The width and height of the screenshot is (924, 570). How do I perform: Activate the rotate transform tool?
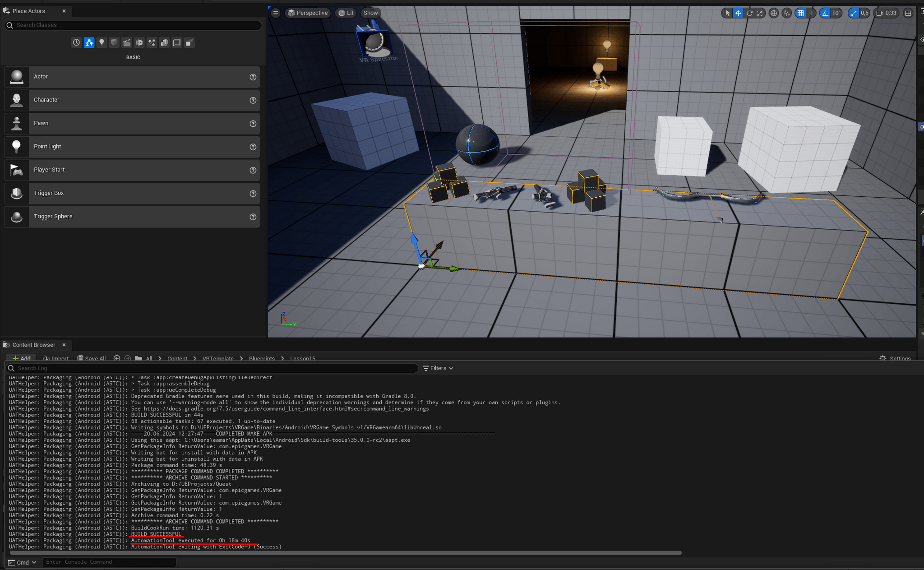749,13
